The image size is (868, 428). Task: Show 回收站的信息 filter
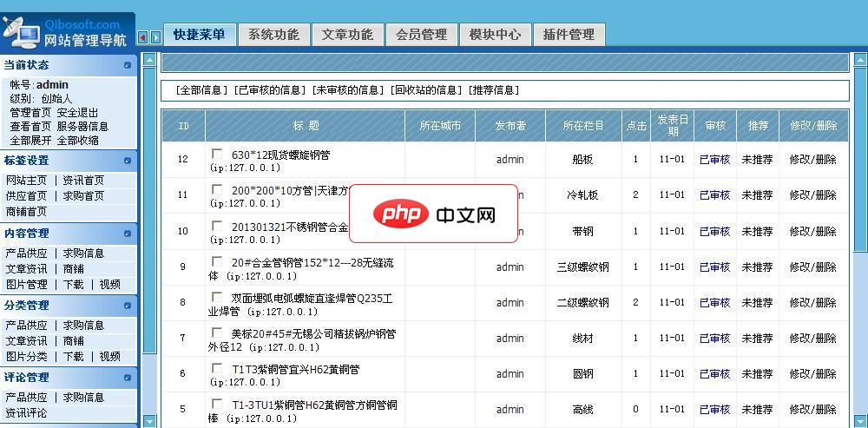click(x=425, y=90)
